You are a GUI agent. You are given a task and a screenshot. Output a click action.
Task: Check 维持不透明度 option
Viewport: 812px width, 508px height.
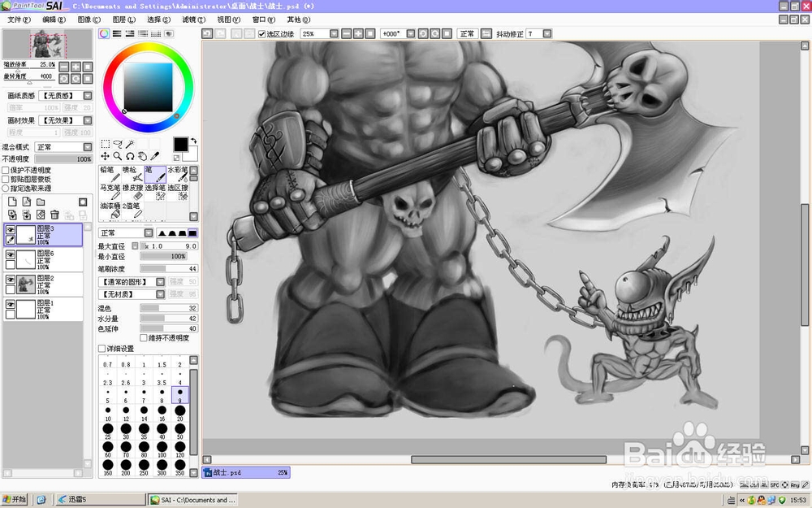[x=144, y=338]
